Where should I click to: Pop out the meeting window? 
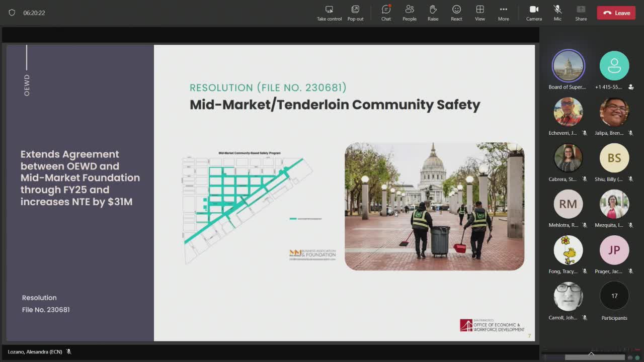(x=355, y=12)
